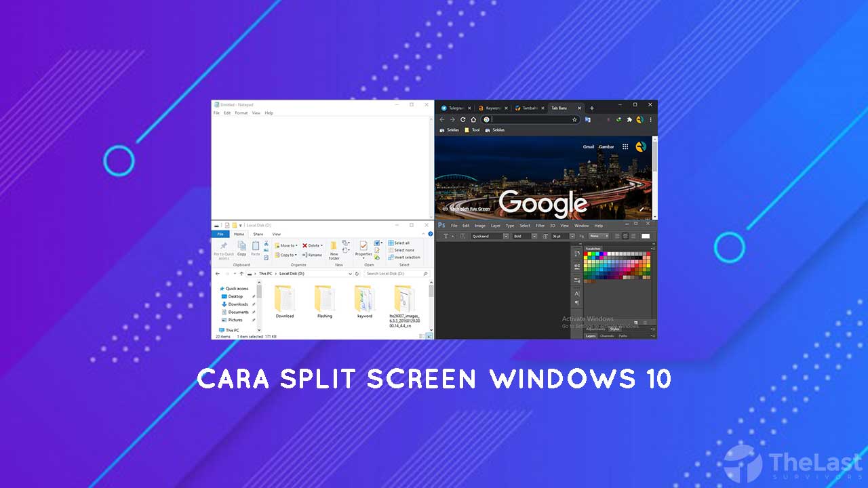868x488 pixels.
Task: Open Google apps grid icon
Action: tap(625, 146)
